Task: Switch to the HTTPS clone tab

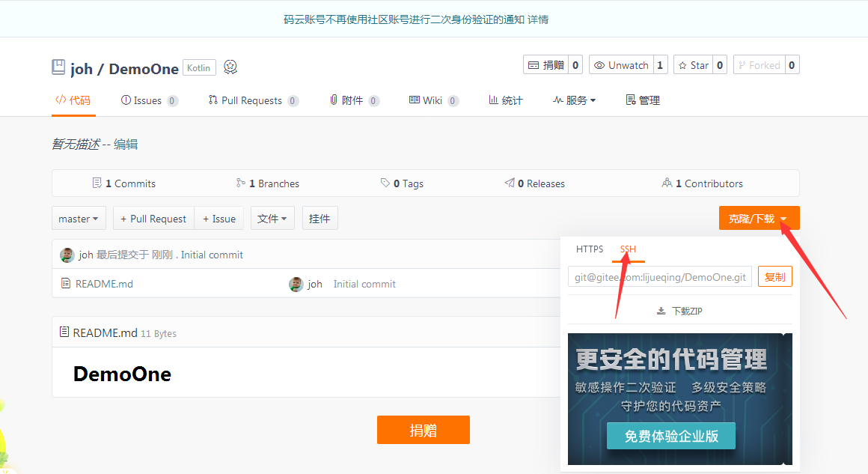Action: pos(590,249)
